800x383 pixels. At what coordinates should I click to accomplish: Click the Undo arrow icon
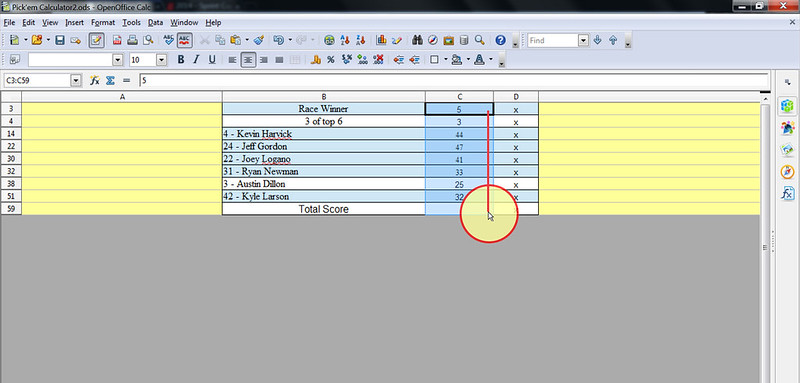point(279,40)
